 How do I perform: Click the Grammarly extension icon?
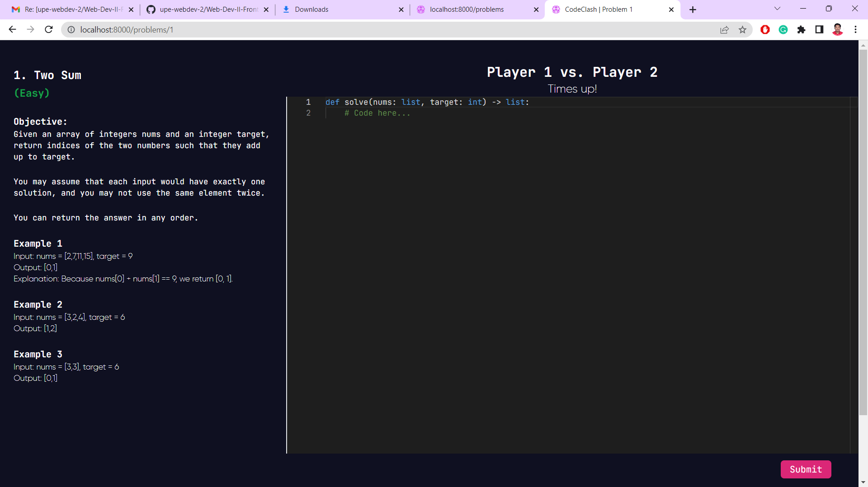[783, 29]
